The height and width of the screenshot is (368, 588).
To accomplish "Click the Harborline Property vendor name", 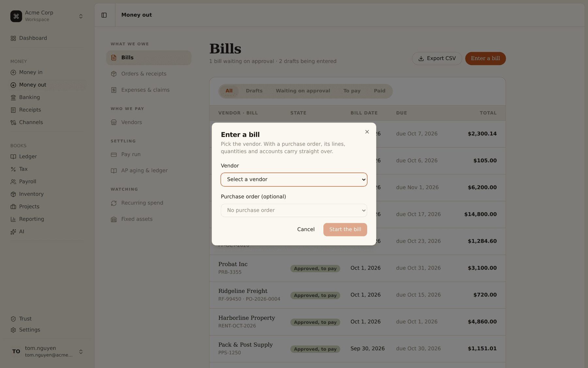I will pyautogui.click(x=246, y=318).
